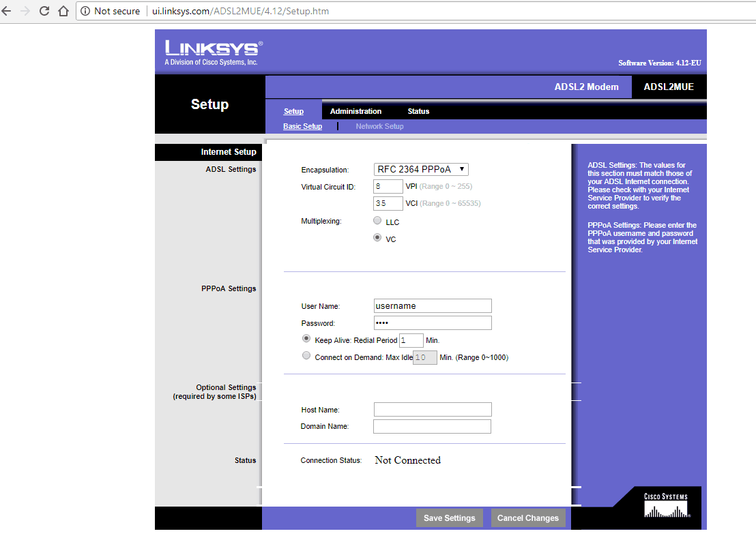The image size is (756, 555).
Task: Select LLC multiplexing option
Action: (377, 221)
